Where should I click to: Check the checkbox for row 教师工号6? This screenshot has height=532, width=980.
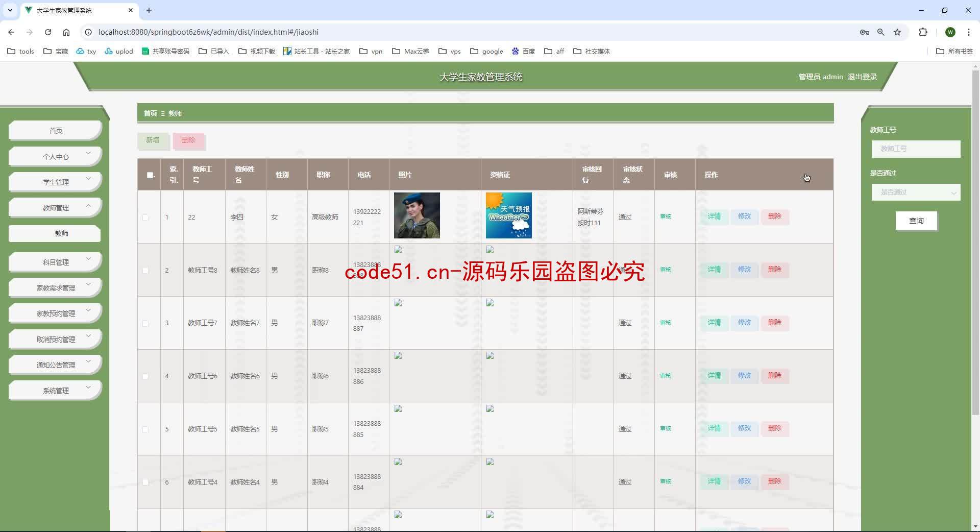click(145, 376)
